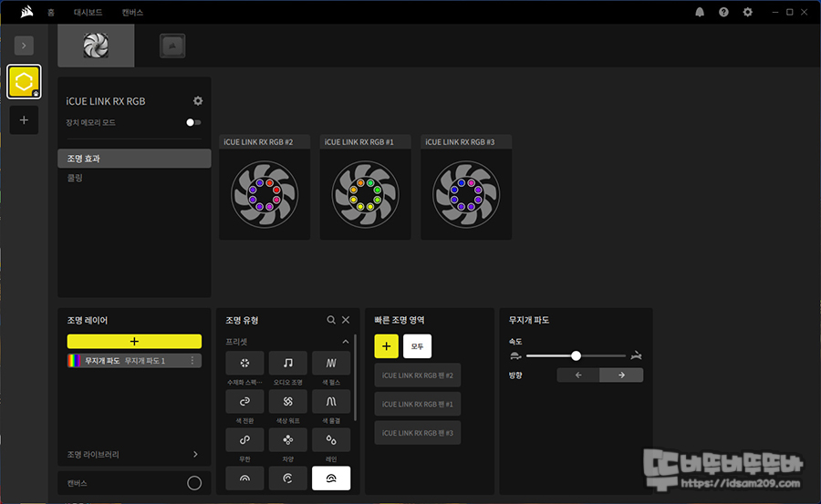Select the 색 펄스 lighting preset
The image size is (821, 504).
click(331, 363)
